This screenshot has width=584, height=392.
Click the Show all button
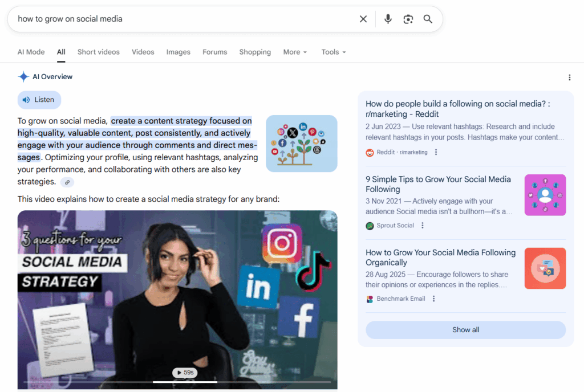(465, 329)
